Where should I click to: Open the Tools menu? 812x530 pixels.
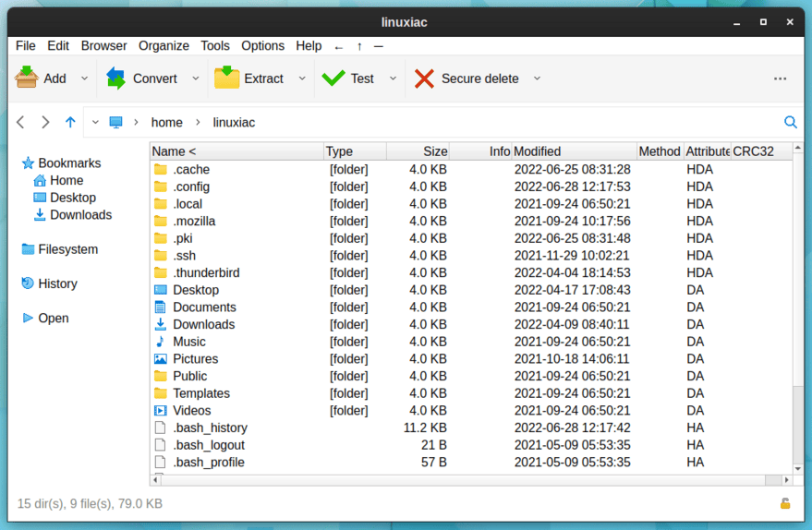pyautogui.click(x=215, y=46)
